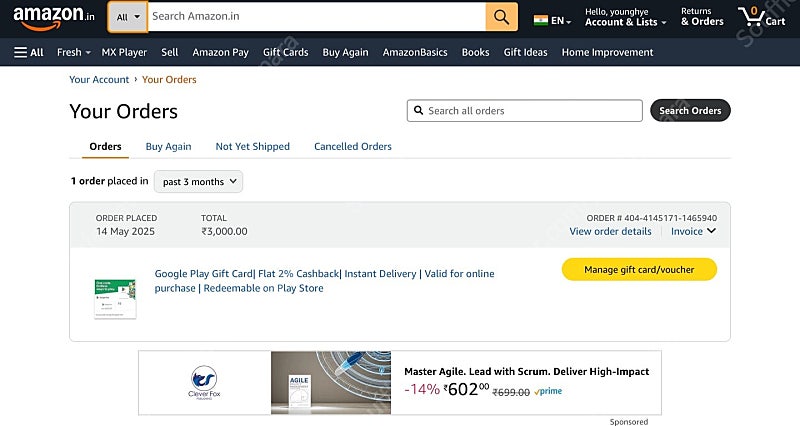Click the orange search magnifier button

[502, 17]
